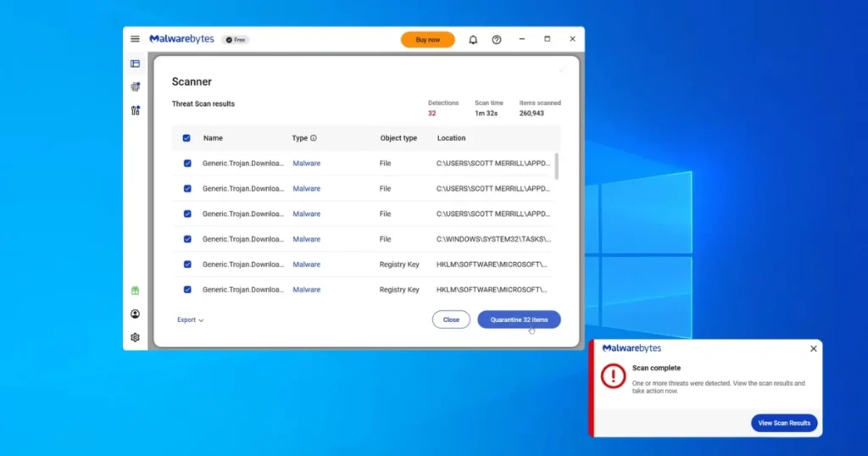Click the Malware link in the SYSTEM32\TASKS row

[x=307, y=239]
